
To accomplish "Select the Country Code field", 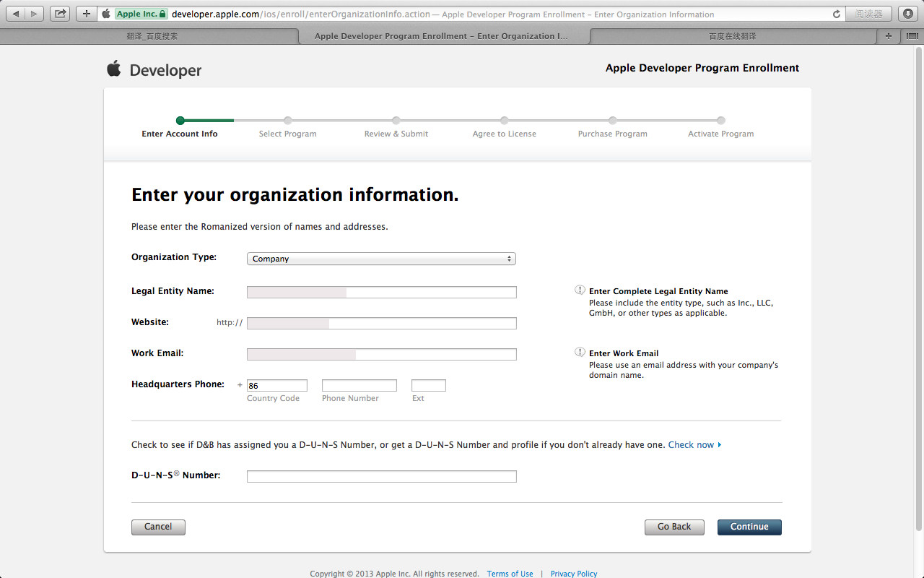I will point(277,386).
